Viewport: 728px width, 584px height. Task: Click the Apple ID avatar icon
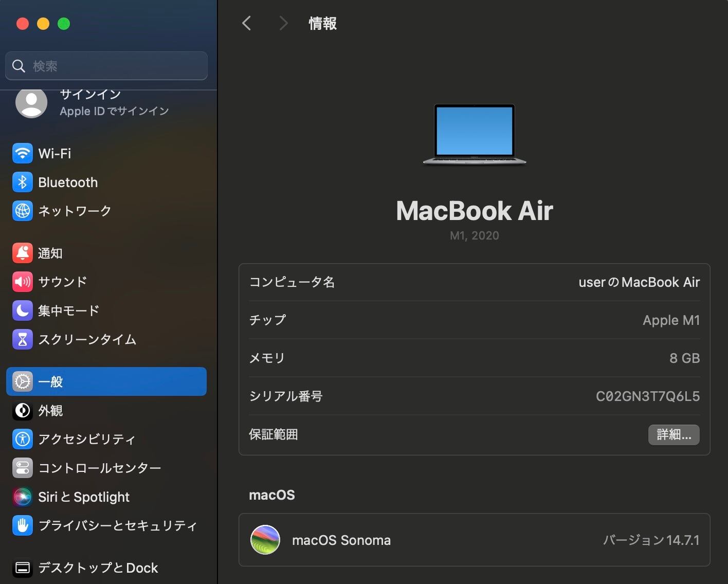(x=31, y=103)
